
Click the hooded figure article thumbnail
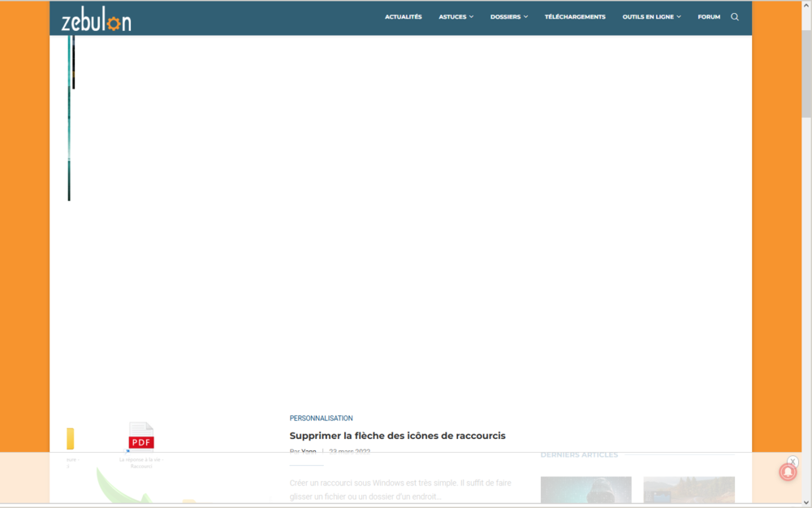[585, 490]
